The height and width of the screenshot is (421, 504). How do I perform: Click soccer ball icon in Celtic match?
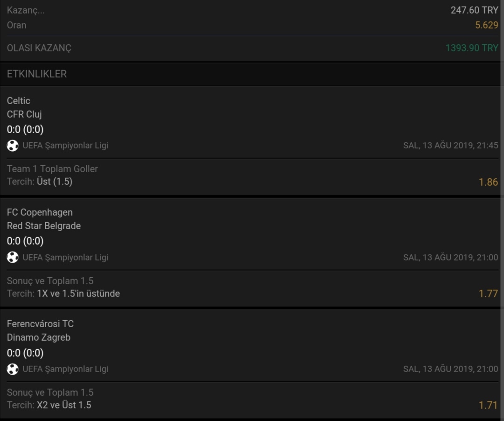[x=13, y=146]
